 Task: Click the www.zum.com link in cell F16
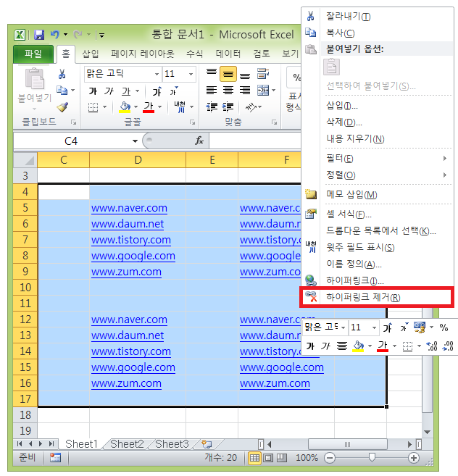[275, 383]
